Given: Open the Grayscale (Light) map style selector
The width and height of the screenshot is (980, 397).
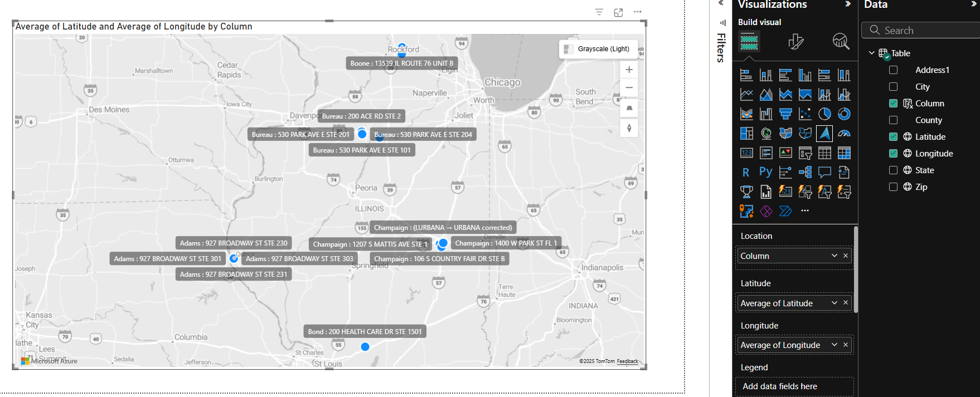Looking at the screenshot, I should point(598,49).
